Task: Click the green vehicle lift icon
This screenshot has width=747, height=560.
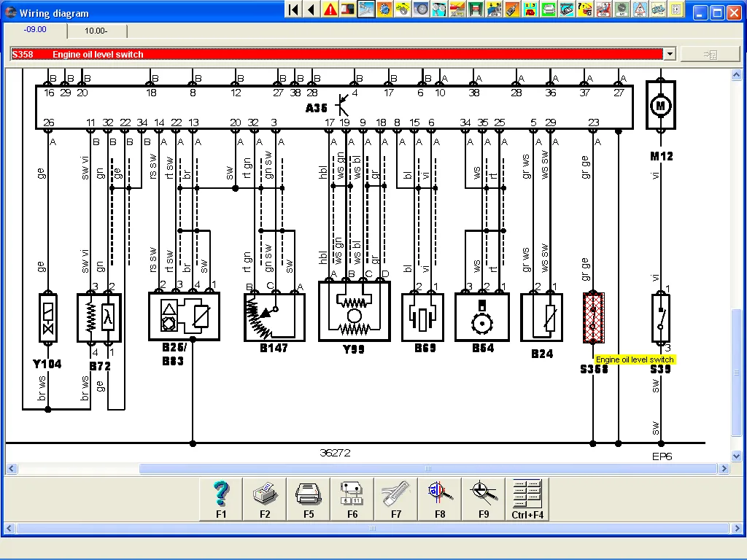Action: (475, 9)
